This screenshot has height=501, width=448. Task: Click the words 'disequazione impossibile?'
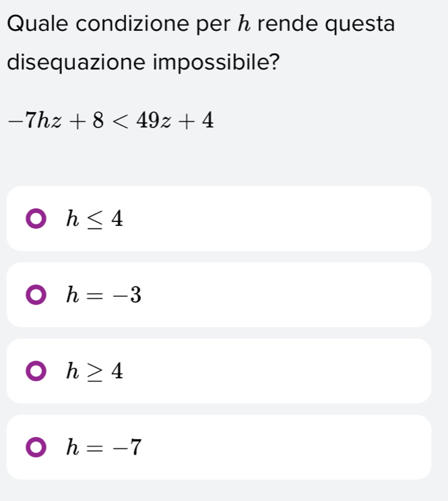click(x=143, y=64)
